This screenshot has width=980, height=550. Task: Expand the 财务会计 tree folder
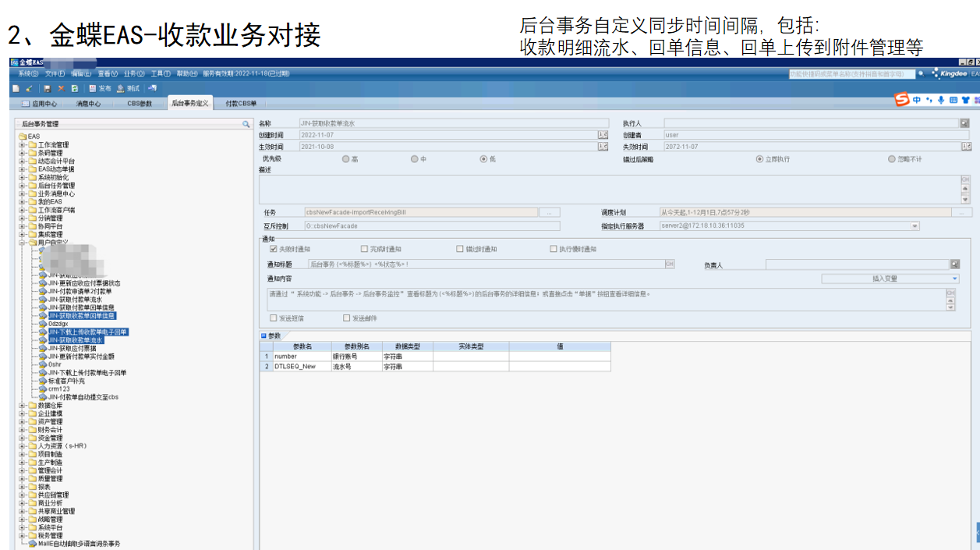[23, 430]
